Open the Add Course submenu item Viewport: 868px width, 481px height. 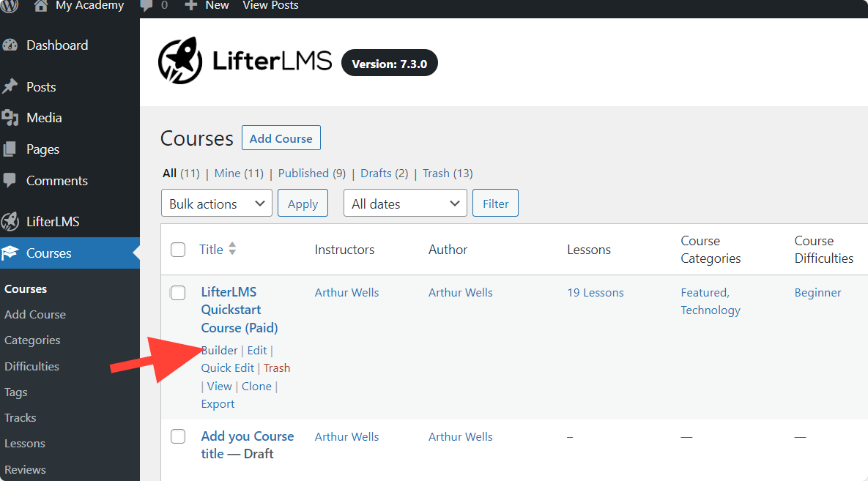35,314
